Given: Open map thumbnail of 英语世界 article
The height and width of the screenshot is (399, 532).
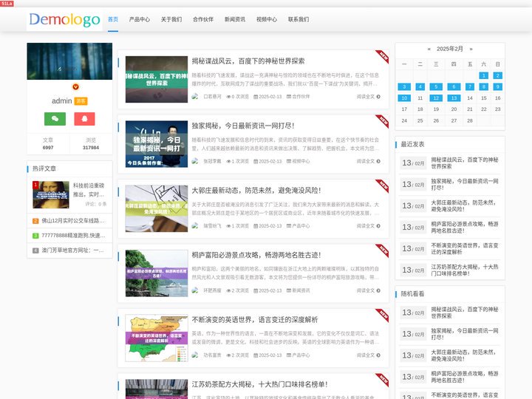Looking at the screenshot, I should pyautogui.click(x=157, y=338).
